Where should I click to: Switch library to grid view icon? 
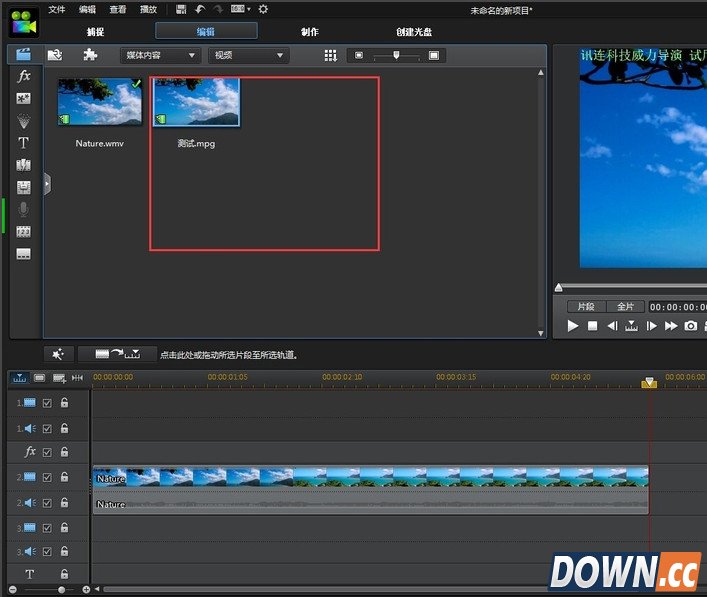coord(330,55)
